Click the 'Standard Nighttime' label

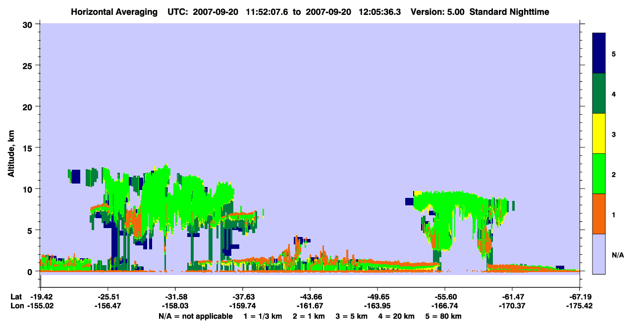tap(509, 11)
